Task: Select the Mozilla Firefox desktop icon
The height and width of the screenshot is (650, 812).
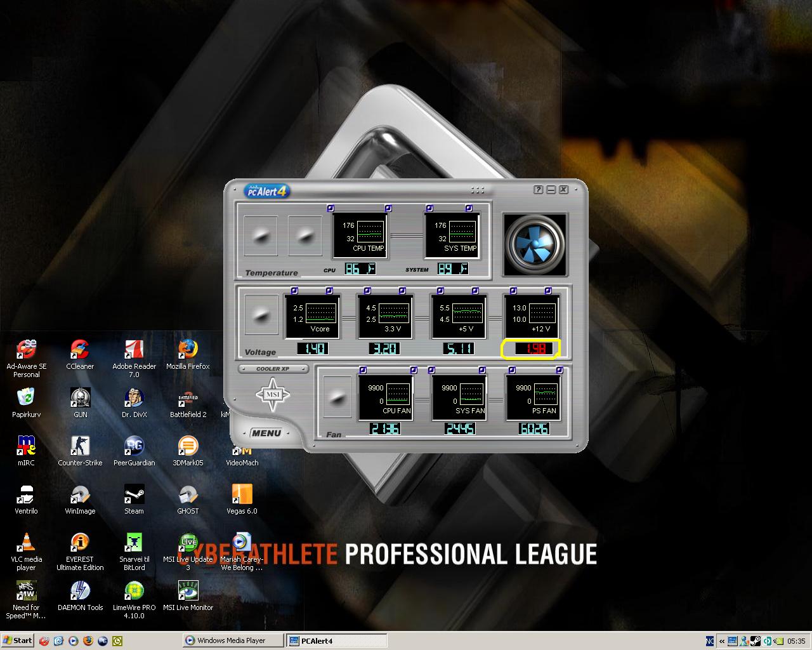Action: pyautogui.click(x=188, y=355)
